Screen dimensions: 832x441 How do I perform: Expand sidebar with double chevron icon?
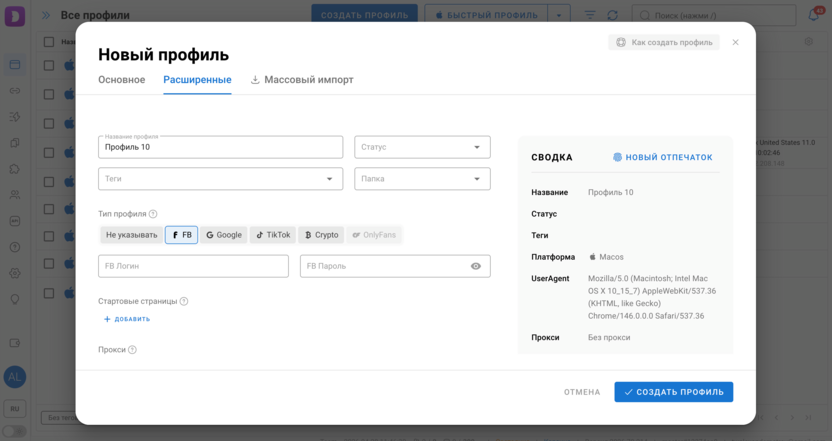[x=46, y=16]
